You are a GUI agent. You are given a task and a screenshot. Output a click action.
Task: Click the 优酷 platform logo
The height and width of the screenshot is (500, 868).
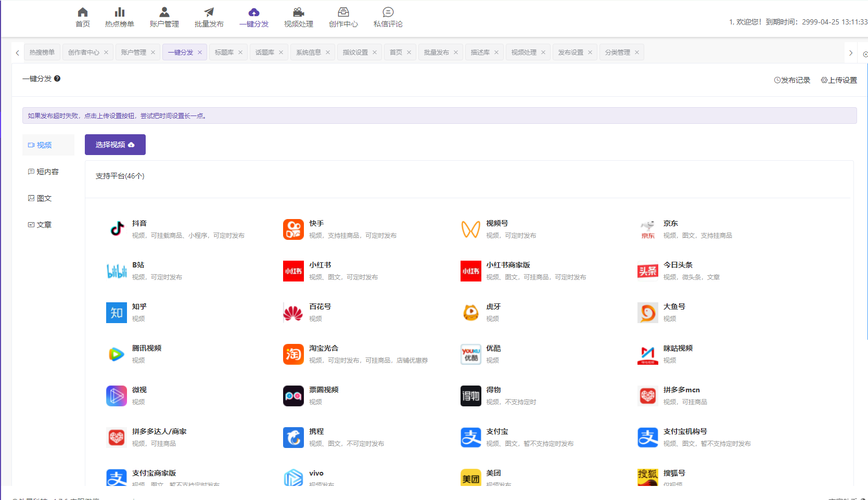pyautogui.click(x=471, y=354)
